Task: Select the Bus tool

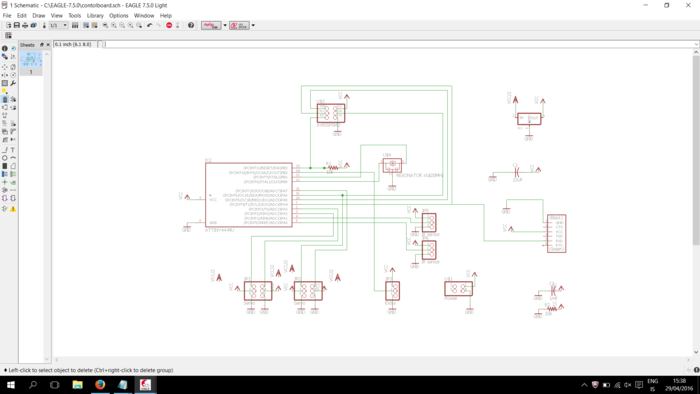Action: click(x=4, y=174)
